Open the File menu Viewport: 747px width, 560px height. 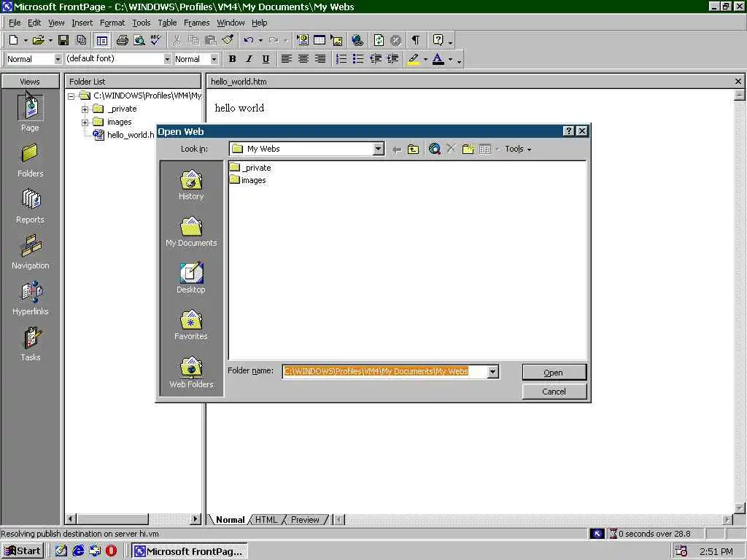[x=15, y=23]
